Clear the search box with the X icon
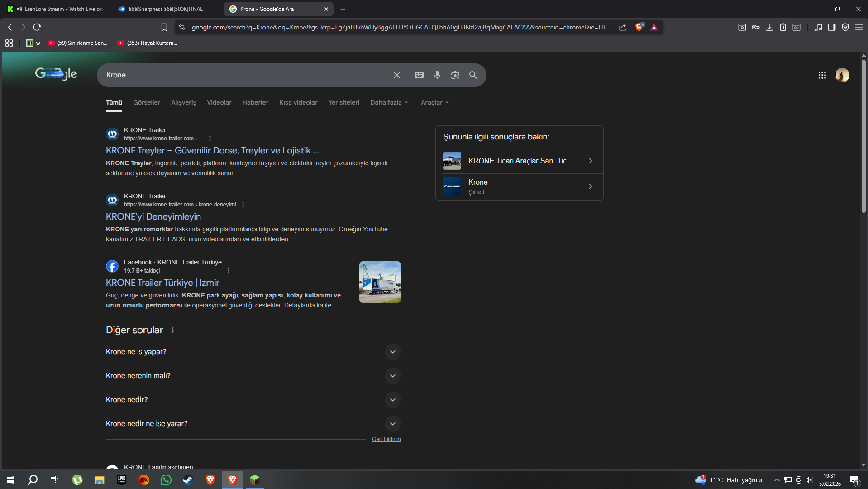 point(397,75)
